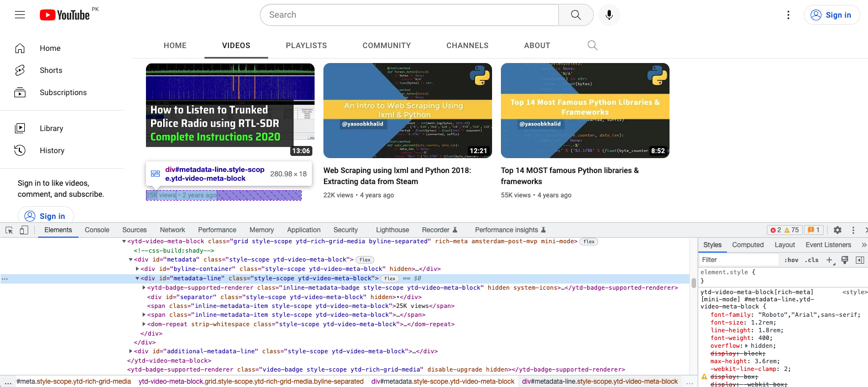Switch to the Playlists channel tab
This screenshot has height=387, width=868.
pyautogui.click(x=306, y=45)
